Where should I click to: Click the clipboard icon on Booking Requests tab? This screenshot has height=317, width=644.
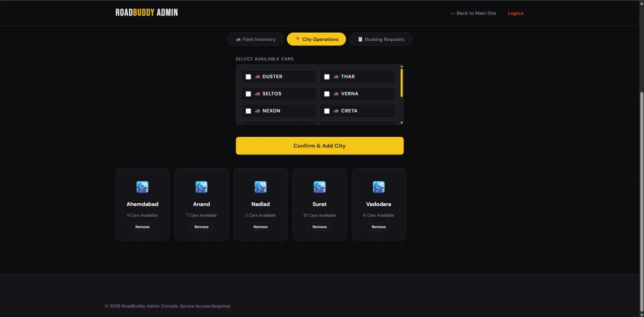(360, 39)
